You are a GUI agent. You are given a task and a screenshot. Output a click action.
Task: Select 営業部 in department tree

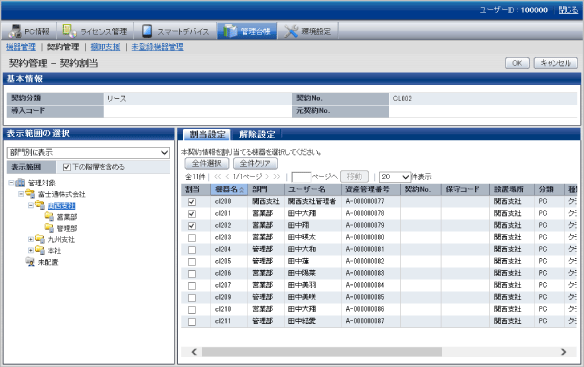point(67,217)
